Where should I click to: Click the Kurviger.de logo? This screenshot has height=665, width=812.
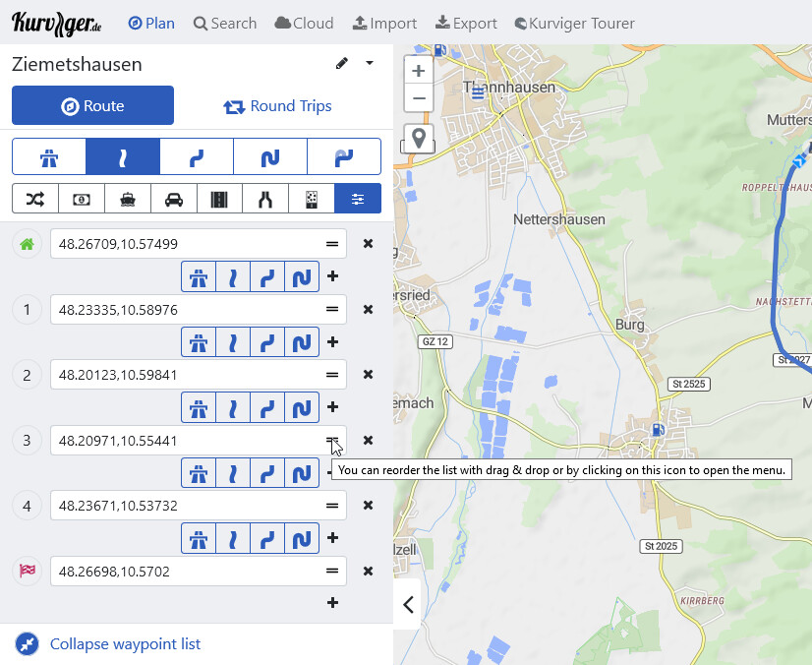pos(56,24)
